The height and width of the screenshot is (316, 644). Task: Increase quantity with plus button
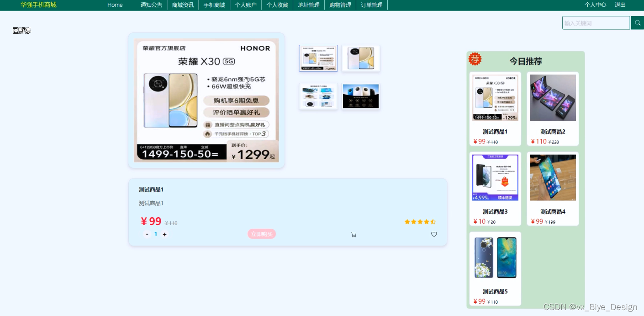point(164,234)
